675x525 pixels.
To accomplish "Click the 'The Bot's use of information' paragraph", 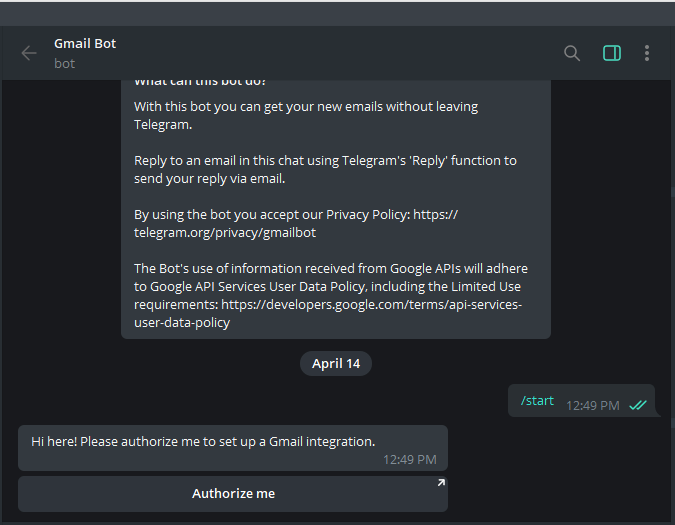I will pyautogui.click(x=331, y=295).
